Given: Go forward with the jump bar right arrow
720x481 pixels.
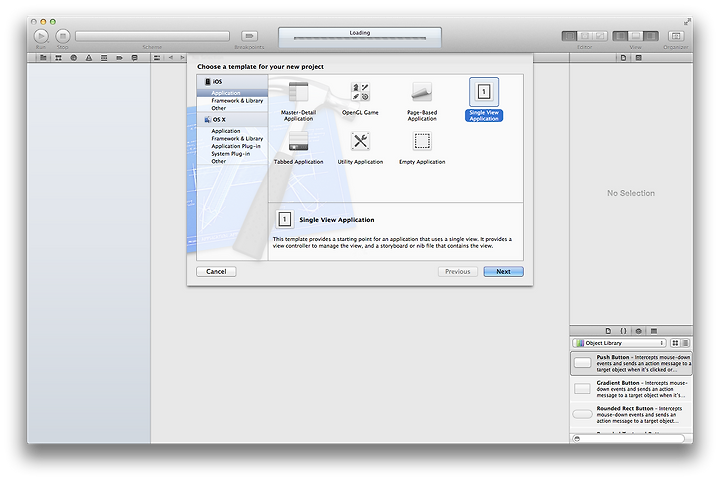Looking at the screenshot, I should [182, 58].
